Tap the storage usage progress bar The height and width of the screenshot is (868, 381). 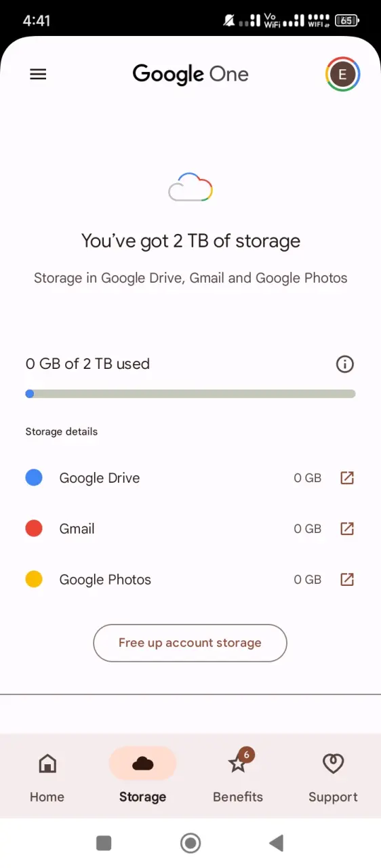pyautogui.click(x=190, y=393)
